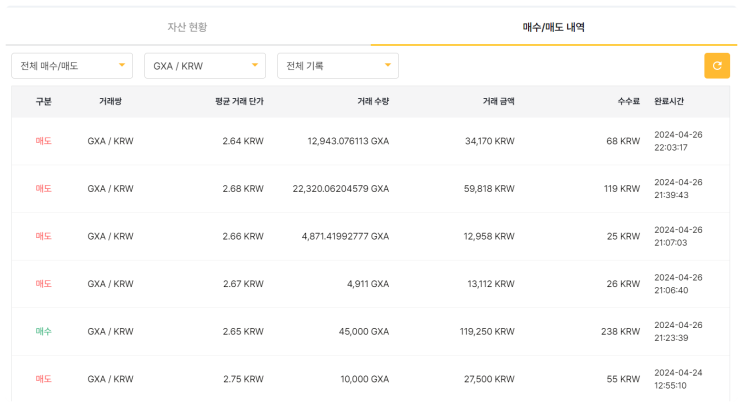Click price 2.68 KRW

(243, 189)
